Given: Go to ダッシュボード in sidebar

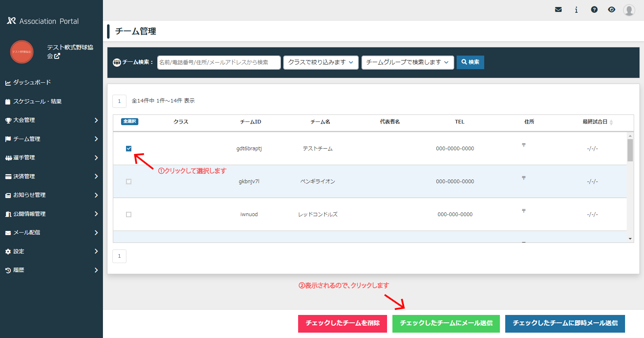Looking at the screenshot, I should tap(32, 82).
